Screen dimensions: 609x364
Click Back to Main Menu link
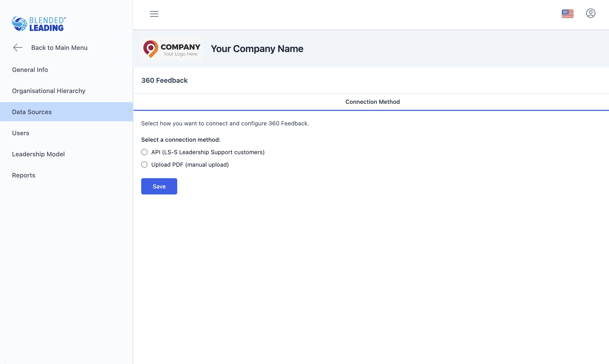pyautogui.click(x=59, y=47)
